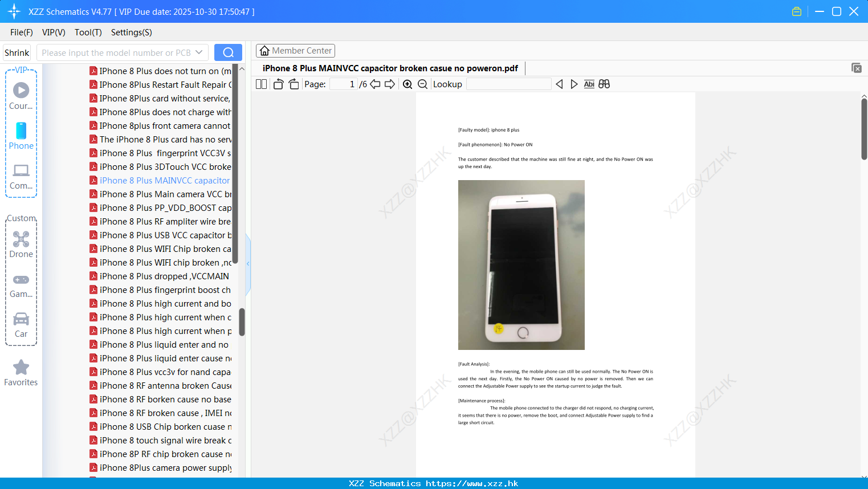Open 'iPhone 8 Plus liquid enter and no'
Image resolution: width=868 pixels, height=489 pixels.
(161, 345)
